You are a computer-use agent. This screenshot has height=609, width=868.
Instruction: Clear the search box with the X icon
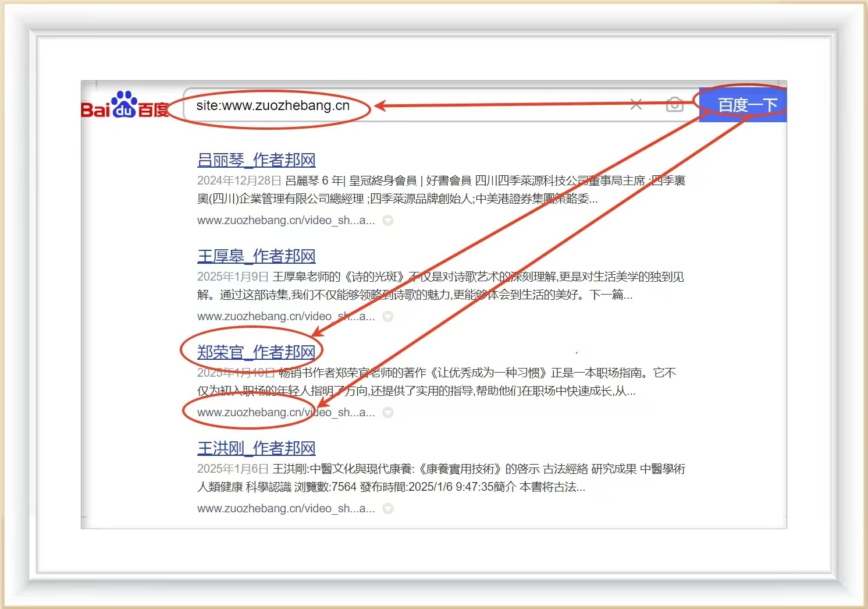tap(636, 105)
